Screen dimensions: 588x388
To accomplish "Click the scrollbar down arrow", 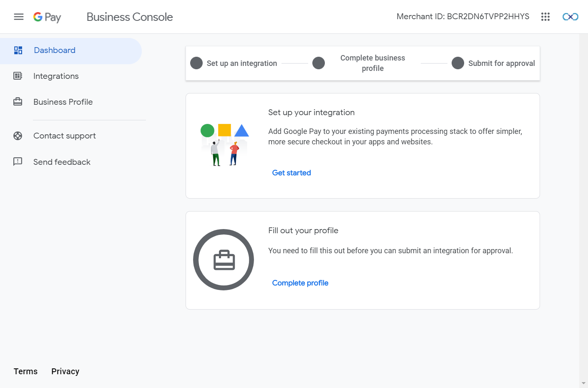I will click(x=583, y=383).
